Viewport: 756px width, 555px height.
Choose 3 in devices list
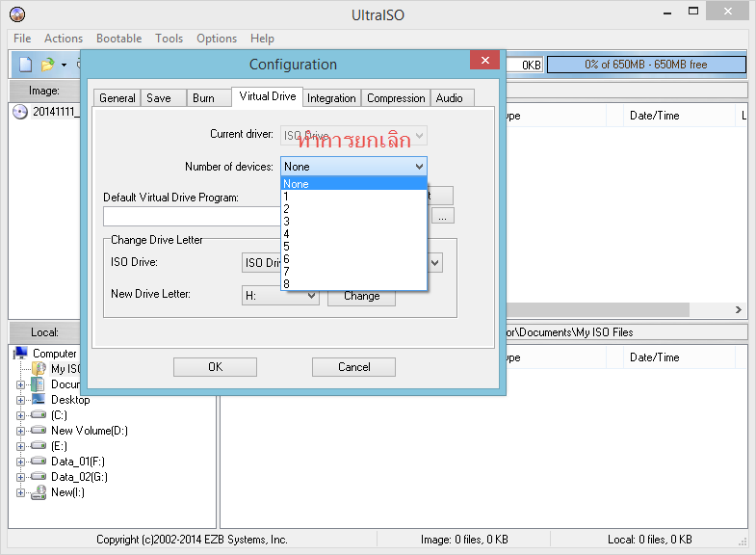click(x=353, y=222)
